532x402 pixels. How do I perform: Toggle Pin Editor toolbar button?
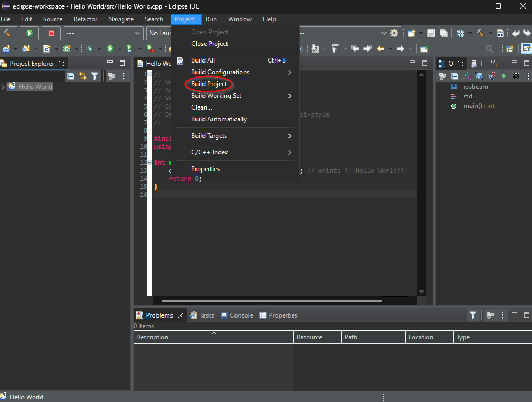(424, 49)
